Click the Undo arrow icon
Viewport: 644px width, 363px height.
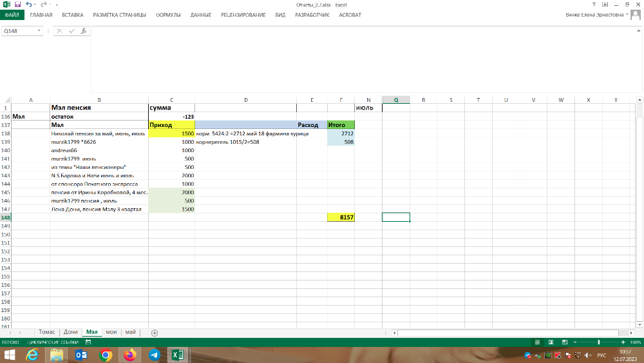(28, 5)
